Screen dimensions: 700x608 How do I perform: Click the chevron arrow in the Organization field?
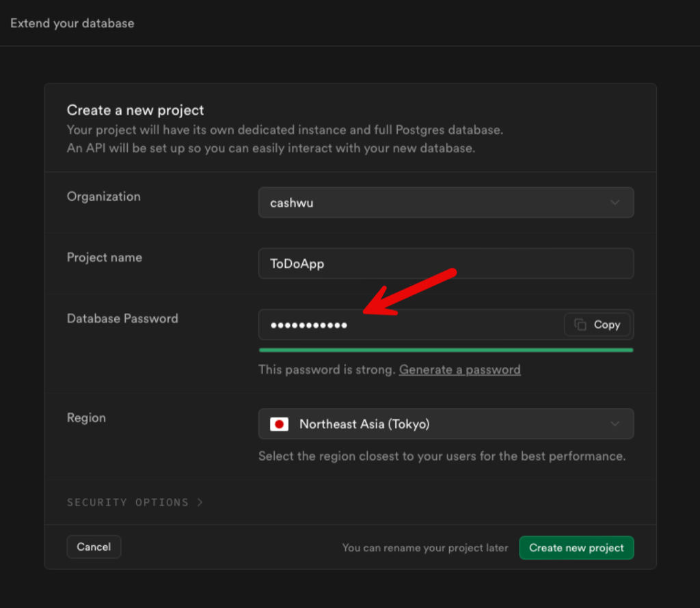(615, 203)
